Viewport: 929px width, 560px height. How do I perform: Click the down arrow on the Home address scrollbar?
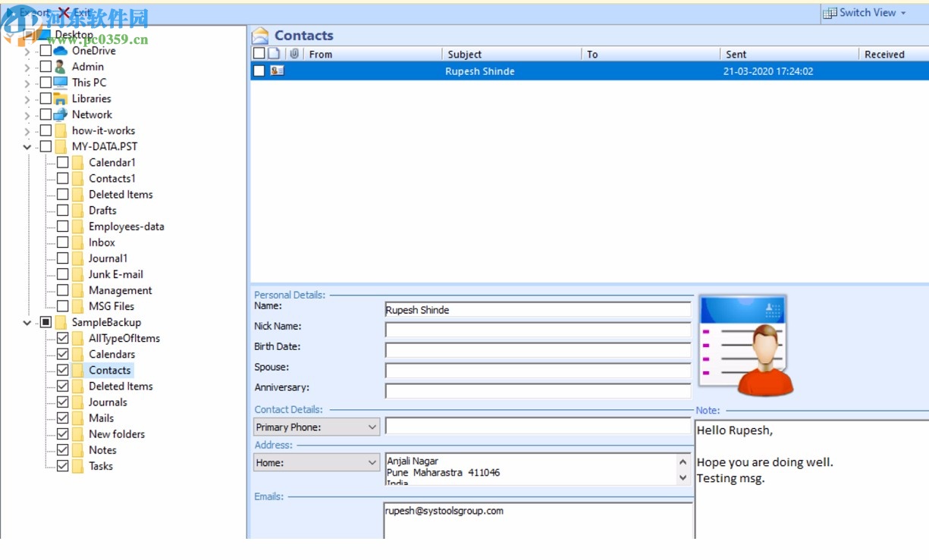(x=683, y=478)
